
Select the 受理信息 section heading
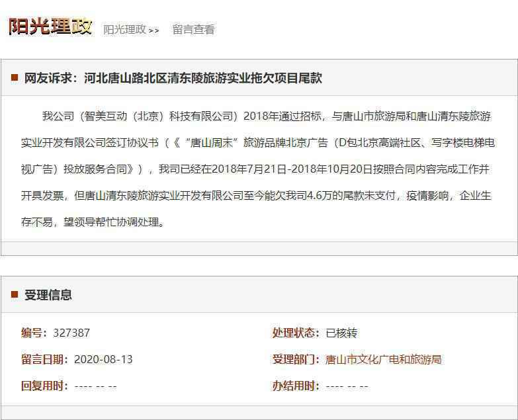click(48, 295)
